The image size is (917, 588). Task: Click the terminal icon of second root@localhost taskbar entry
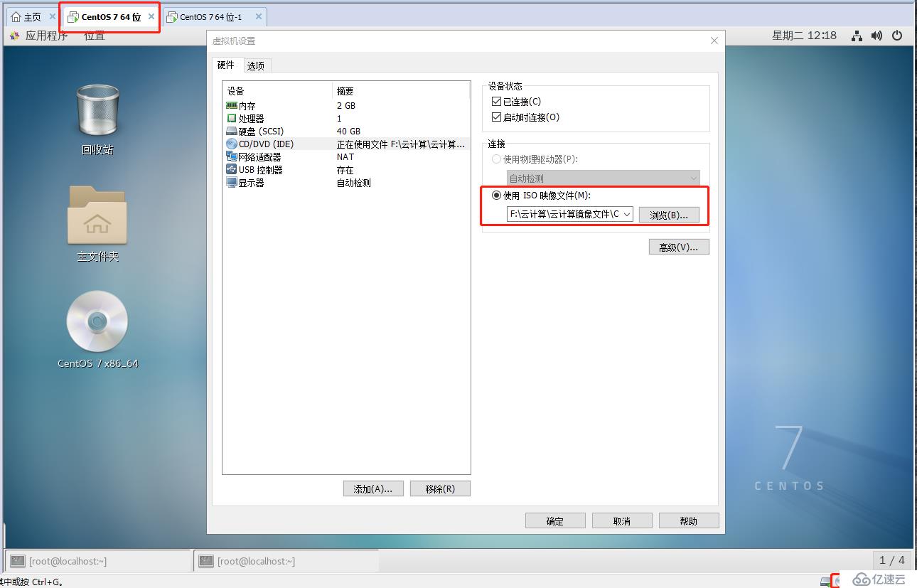206,561
